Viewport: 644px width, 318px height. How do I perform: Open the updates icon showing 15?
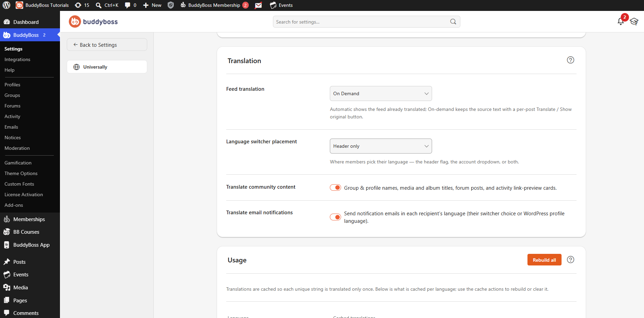82,5
